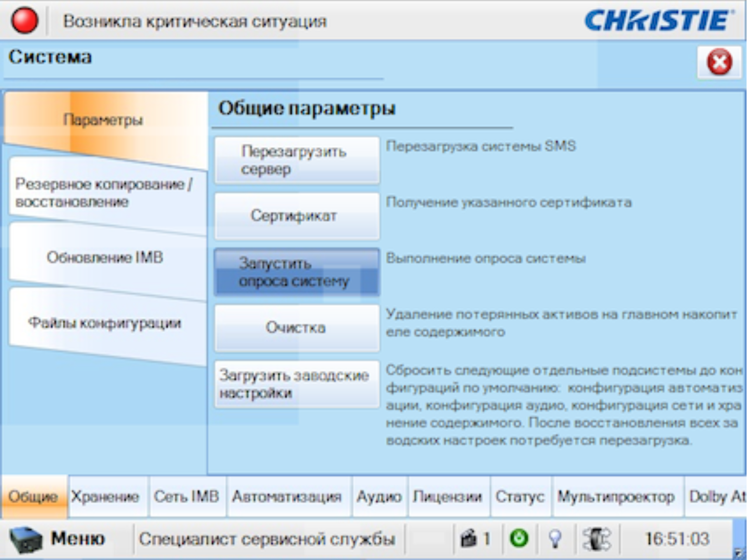Close the Система window with red X
The height and width of the screenshot is (560, 747).
[719, 62]
